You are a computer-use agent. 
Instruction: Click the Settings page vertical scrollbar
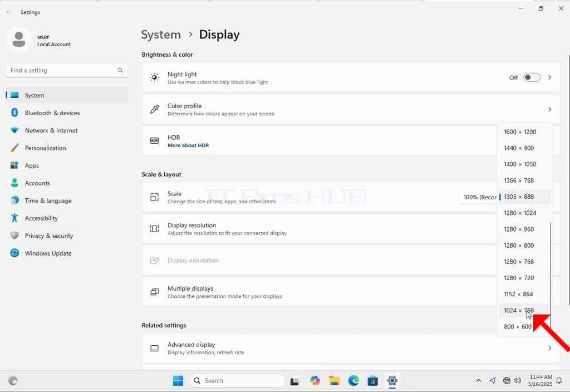click(569, 180)
